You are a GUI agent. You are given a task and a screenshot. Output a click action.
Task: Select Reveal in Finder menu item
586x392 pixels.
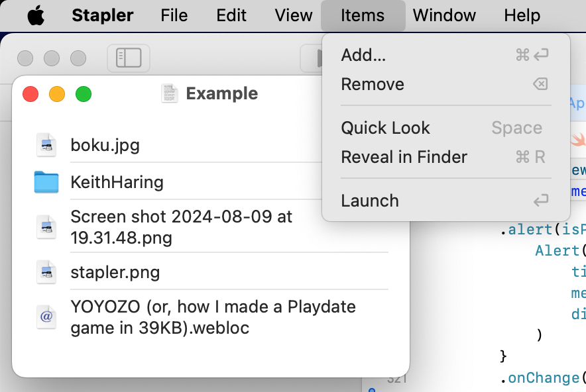coord(404,157)
